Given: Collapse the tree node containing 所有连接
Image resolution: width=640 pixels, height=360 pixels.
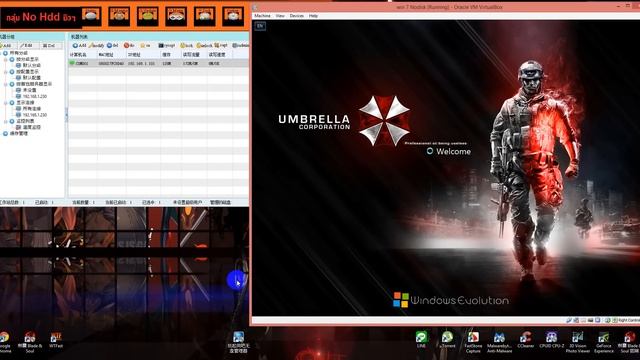Looking at the screenshot, I should [x=6, y=102].
